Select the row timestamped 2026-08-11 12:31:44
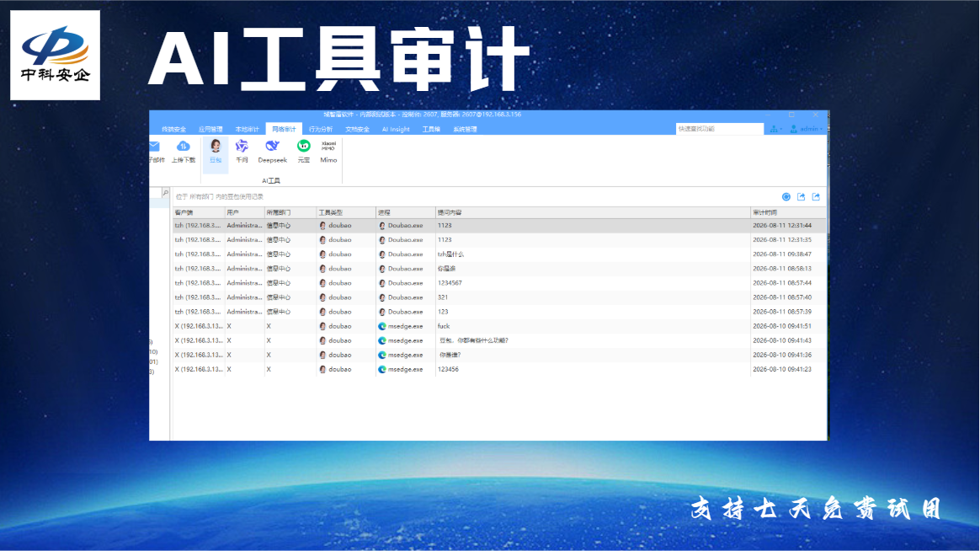Screen dimensions: 980x551 pos(498,226)
